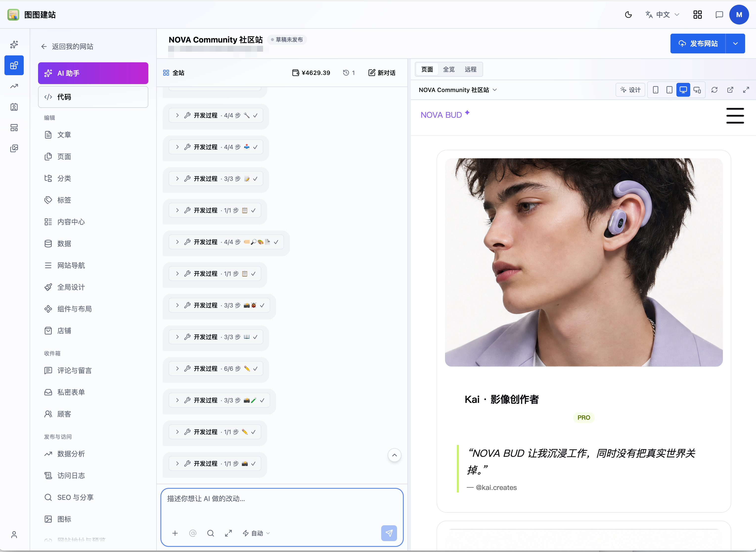Expand the last 开发过程 1/1 步 camera entry
Viewport: 756px width, 552px height.
(215, 463)
